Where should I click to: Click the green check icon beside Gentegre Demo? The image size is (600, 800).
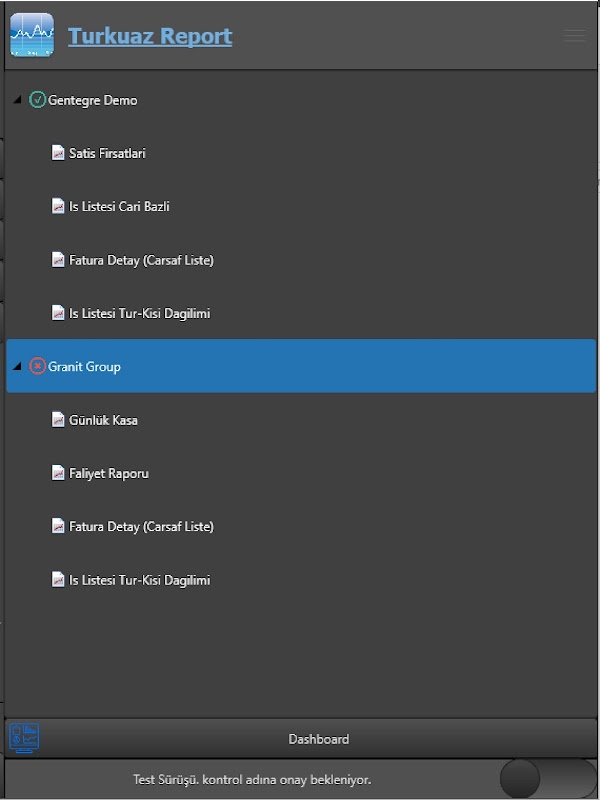click(38, 100)
